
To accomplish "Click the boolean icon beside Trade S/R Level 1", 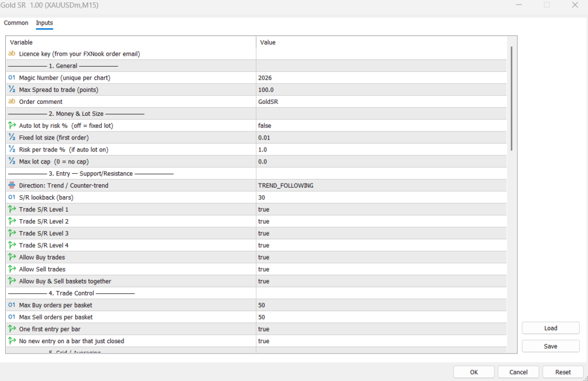I will [x=11, y=209].
